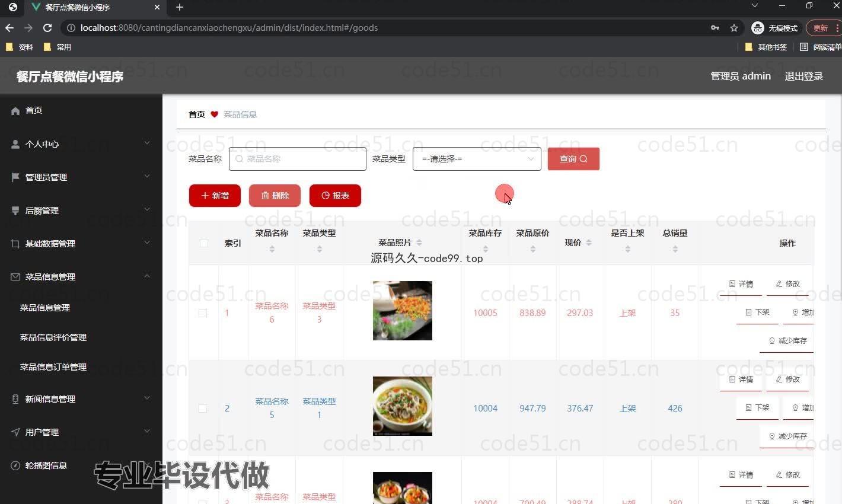Open a new browser tab with plus icon
This screenshot has width=842, height=504.
pos(180,7)
